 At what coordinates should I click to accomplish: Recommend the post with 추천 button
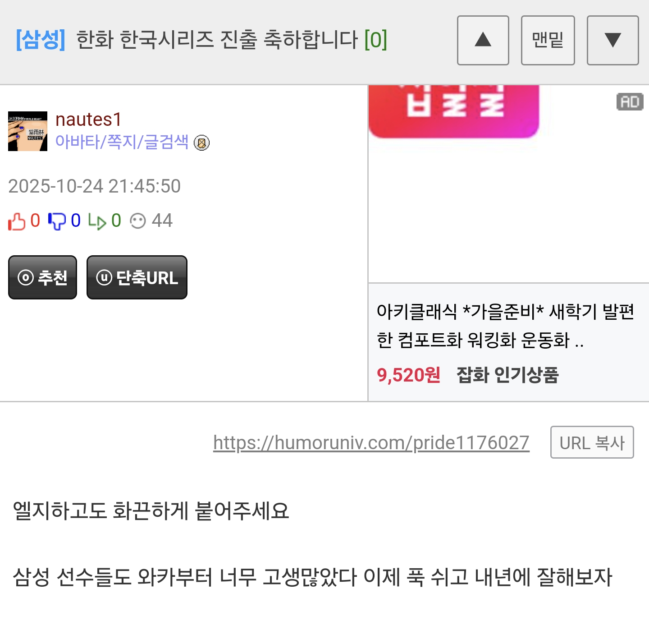pyautogui.click(x=42, y=277)
